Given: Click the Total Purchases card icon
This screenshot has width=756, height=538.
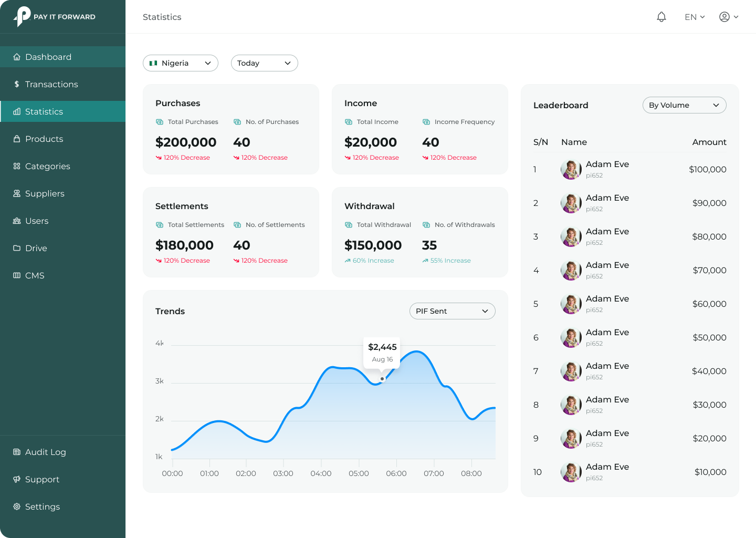Looking at the screenshot, I should click(x=160, y=122).
